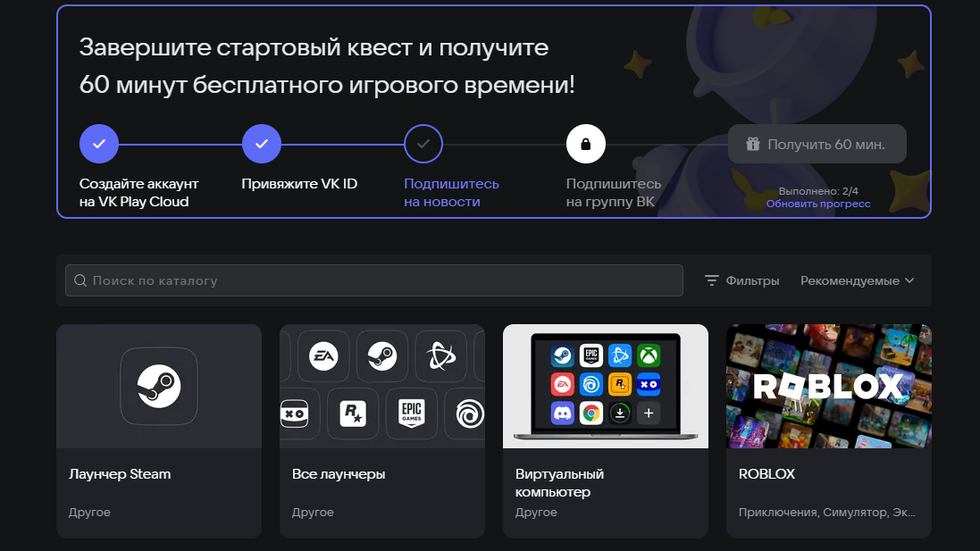980x551 pixels.
Task: Open the Виртуальный компьютер card title
Action: pyautogui.click(x=559, y=483)
